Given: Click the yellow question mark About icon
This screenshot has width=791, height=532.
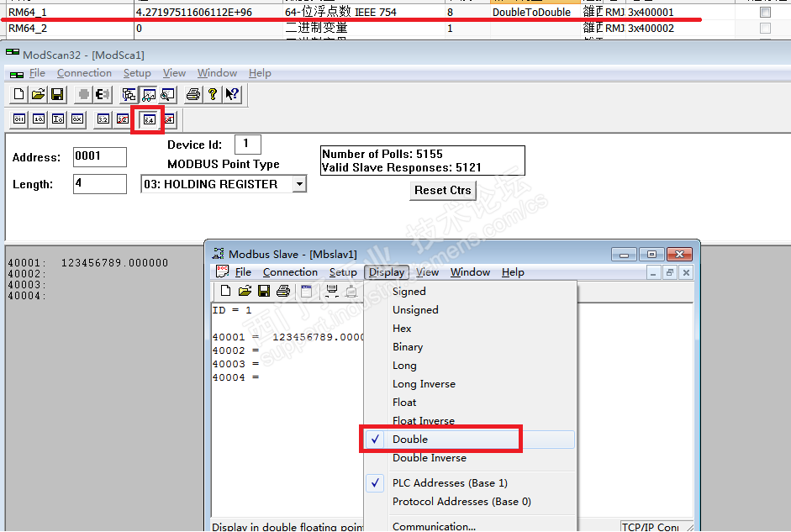Looking at the screenshot, I should pyautogui.click(x=213, y=94).
